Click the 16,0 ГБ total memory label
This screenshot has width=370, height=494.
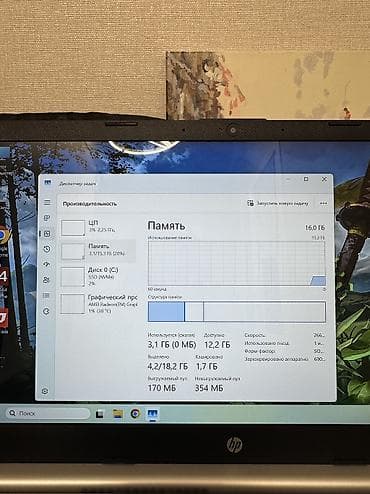[315, 228]
